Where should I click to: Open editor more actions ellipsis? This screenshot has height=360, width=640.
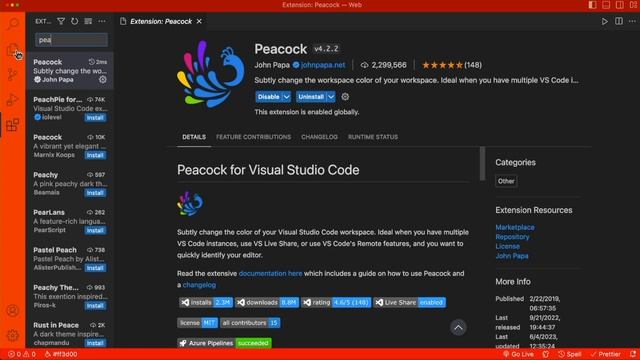click(x=632, y=21)
